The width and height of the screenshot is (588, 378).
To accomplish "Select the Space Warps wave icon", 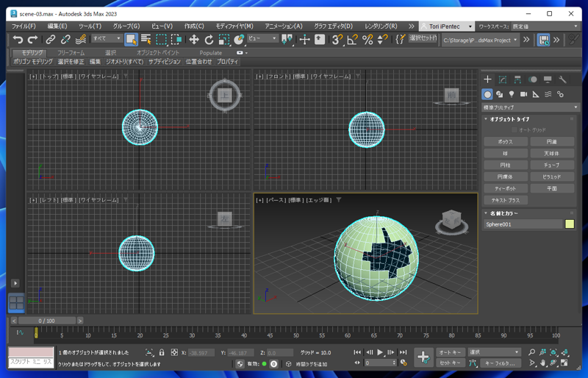I will (548, 94).
